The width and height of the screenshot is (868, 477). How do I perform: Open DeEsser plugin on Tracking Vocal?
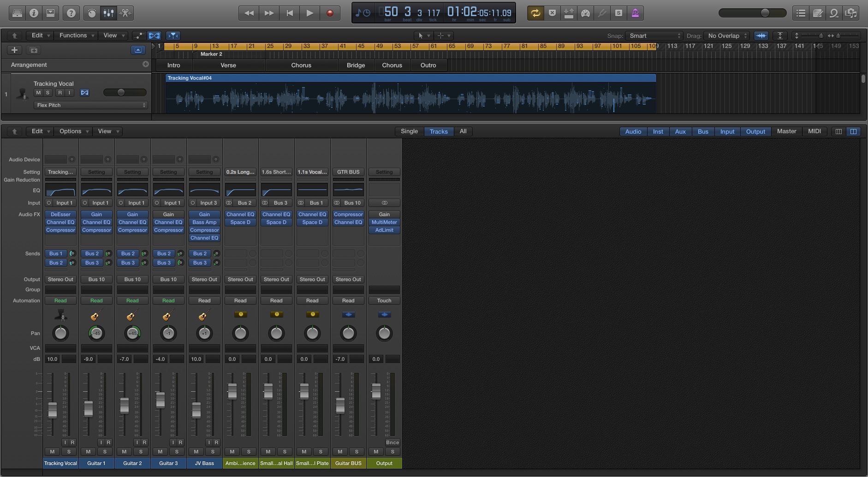click(60, 214)
